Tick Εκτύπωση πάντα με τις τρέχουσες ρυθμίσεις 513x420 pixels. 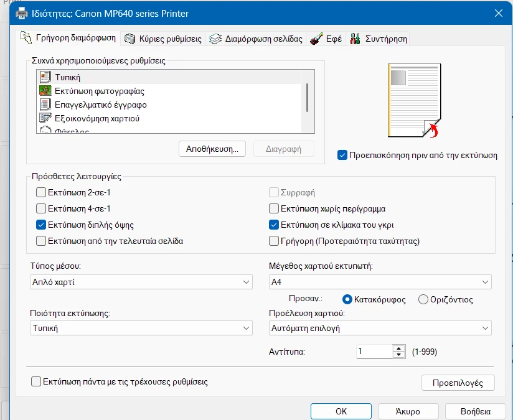36,381
